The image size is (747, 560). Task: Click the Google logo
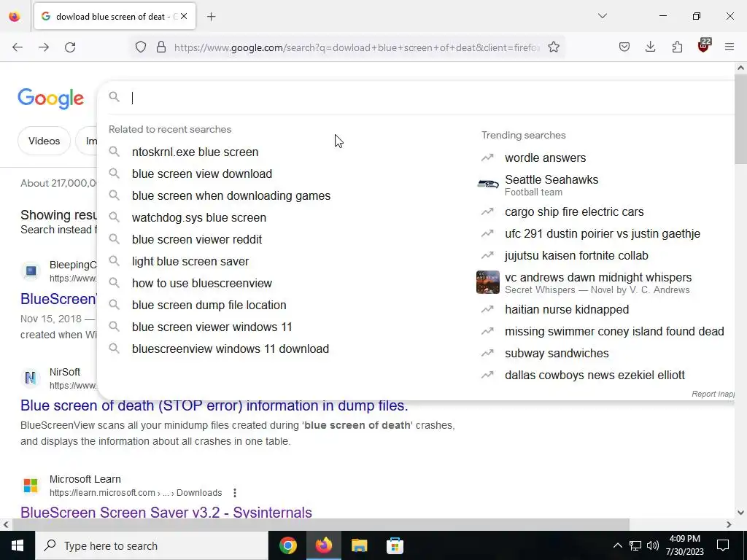[51, 98]
